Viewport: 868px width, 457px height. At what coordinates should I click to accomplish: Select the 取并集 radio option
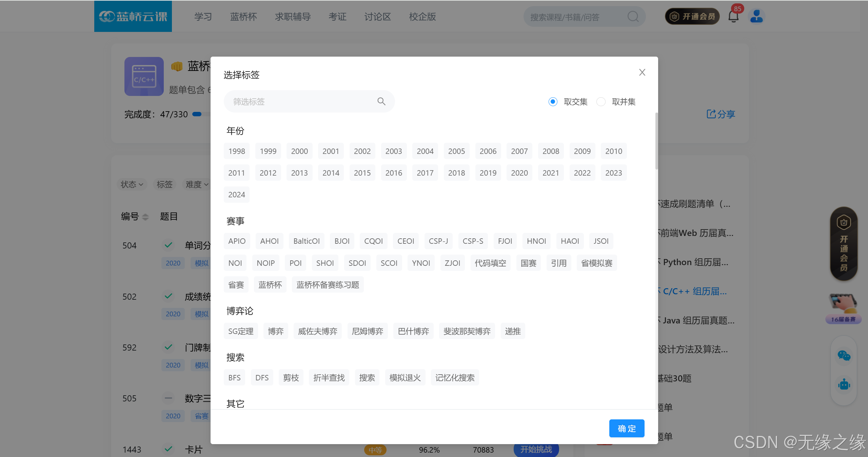(601, 102)
